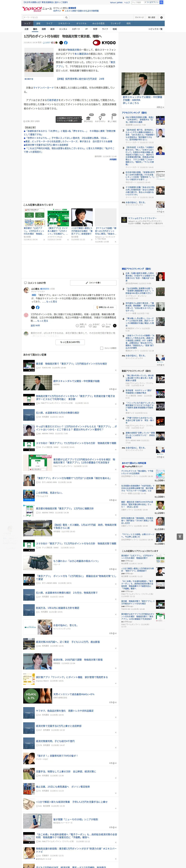Screen dimensions: 186x868
Task: Click the 中村獅童 ABEMA ad image in the sidebar
Action: (x=143, y=84)
